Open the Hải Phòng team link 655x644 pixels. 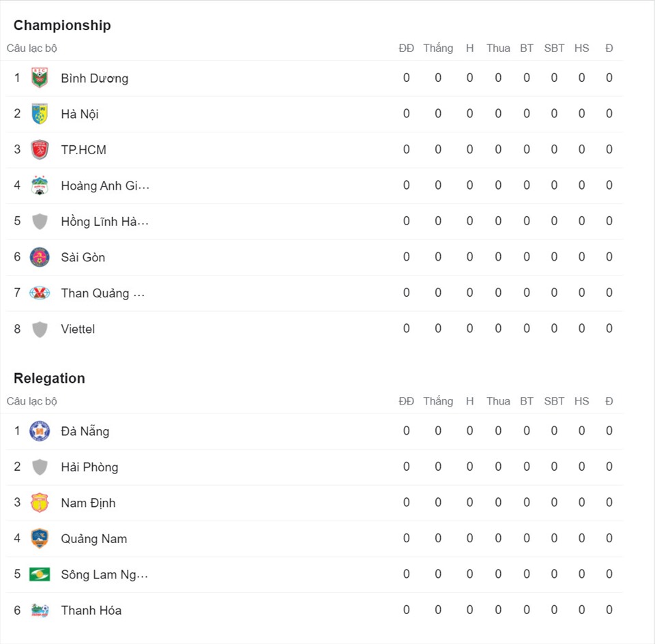[x=89, y=467]
